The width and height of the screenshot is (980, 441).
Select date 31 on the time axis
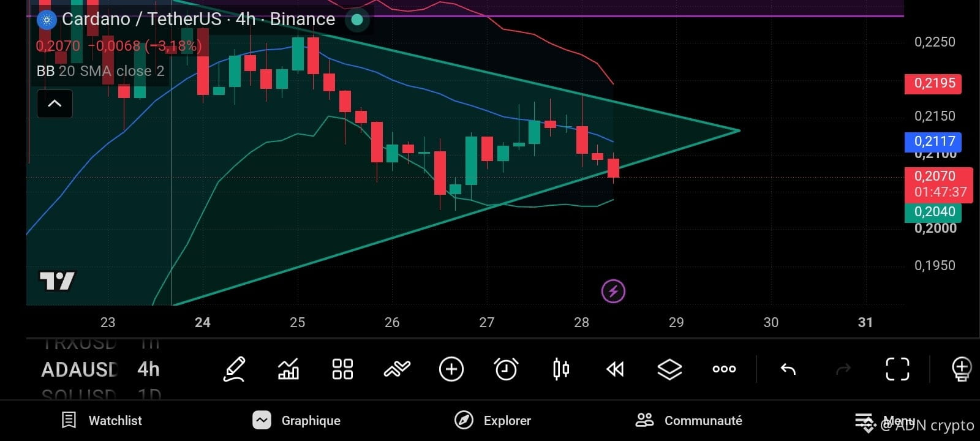[865, 322]
